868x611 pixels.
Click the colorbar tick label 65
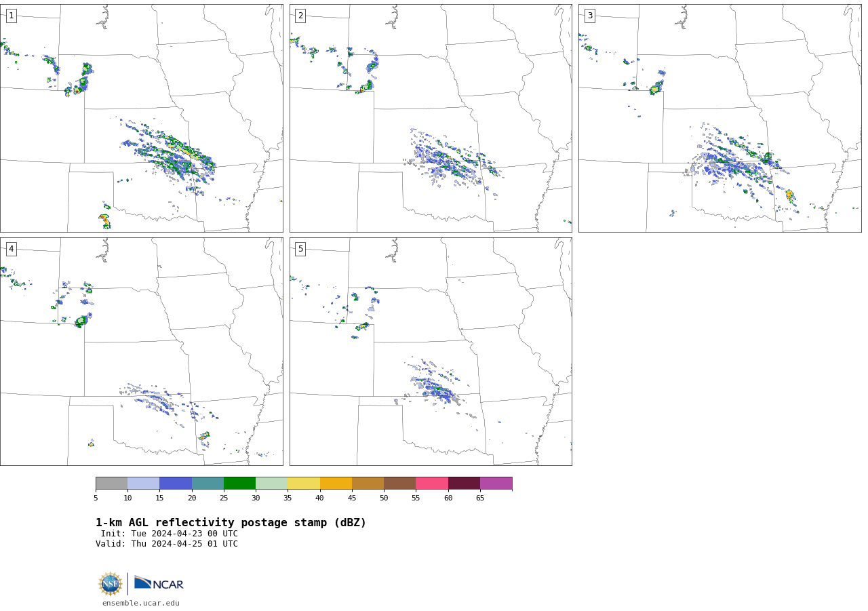[x=480, y=498]
